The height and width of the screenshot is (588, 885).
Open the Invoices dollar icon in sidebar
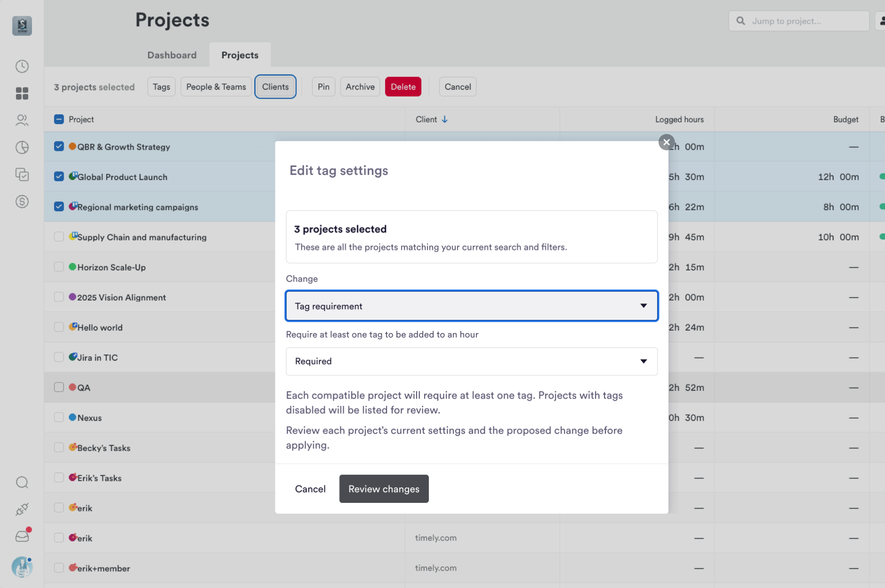(22, 202)
